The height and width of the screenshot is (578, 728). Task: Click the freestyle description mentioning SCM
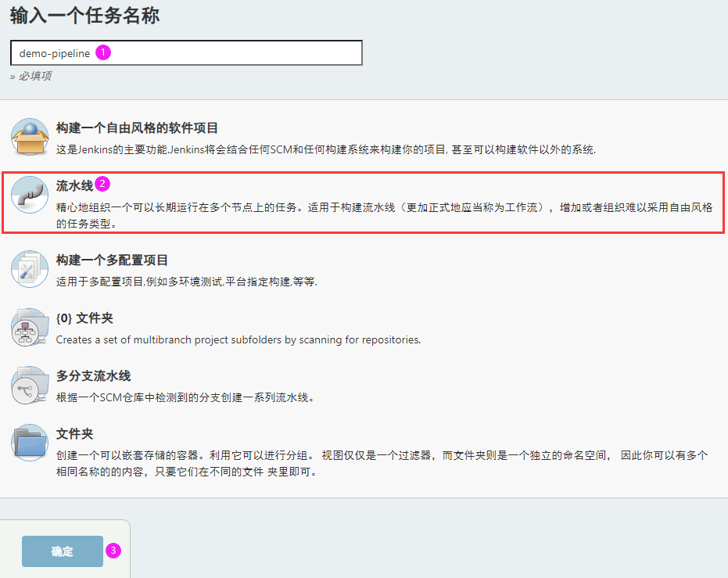pos(326,149)
